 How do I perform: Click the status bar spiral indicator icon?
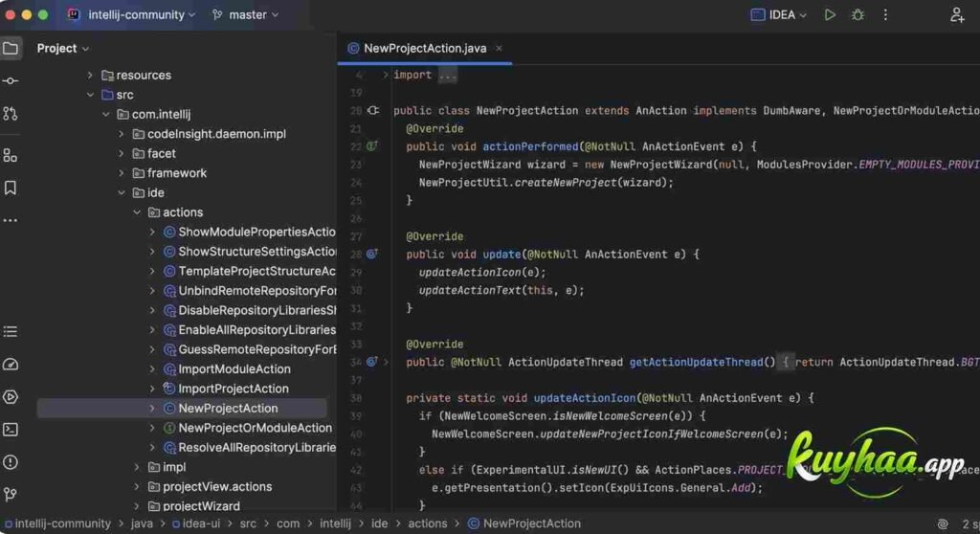click(943, 524)
